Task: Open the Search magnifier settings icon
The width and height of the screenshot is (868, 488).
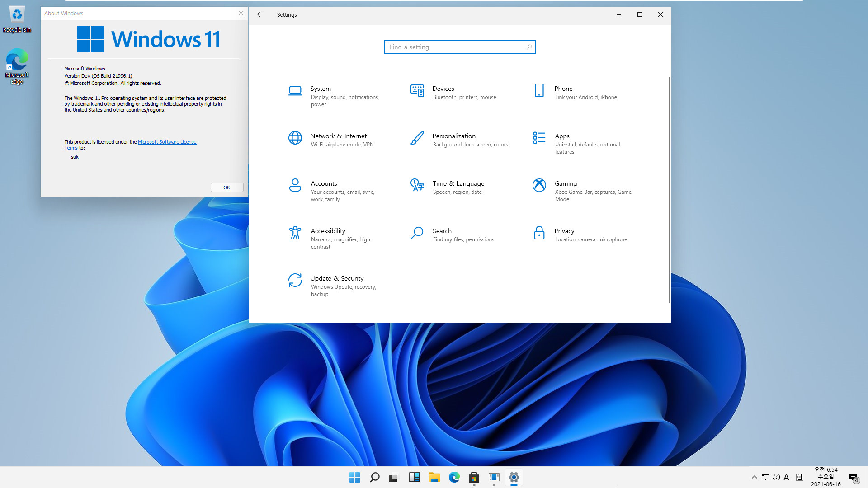Action: tap(417, 233)
